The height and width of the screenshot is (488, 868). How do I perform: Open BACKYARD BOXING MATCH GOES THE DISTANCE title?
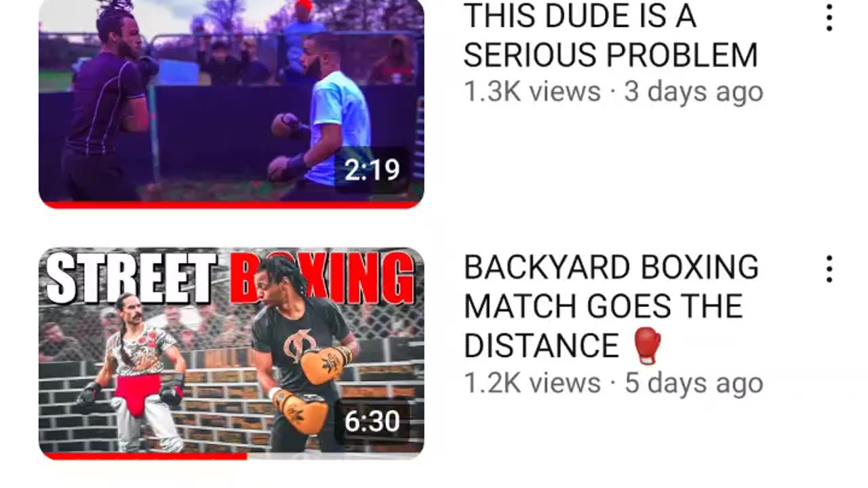(x=610, y=306)
